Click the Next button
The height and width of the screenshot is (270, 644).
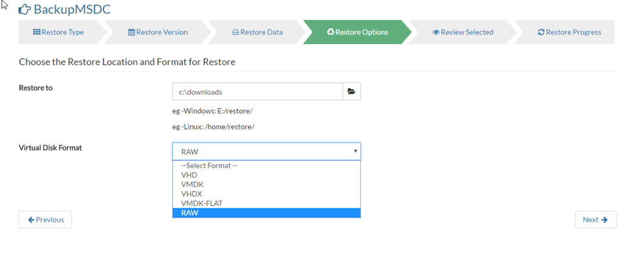coord(596,220)
